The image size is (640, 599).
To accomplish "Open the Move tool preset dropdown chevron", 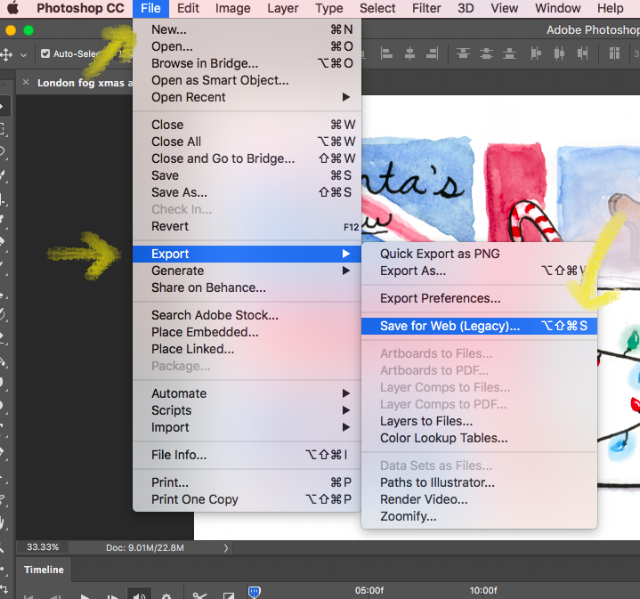I will (x=24, y=55).
